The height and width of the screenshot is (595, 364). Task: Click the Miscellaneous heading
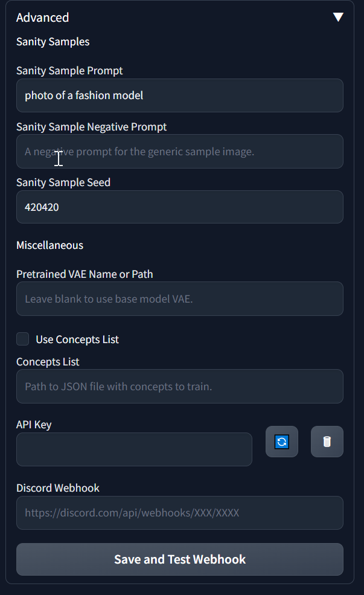[x=49, y=245]
